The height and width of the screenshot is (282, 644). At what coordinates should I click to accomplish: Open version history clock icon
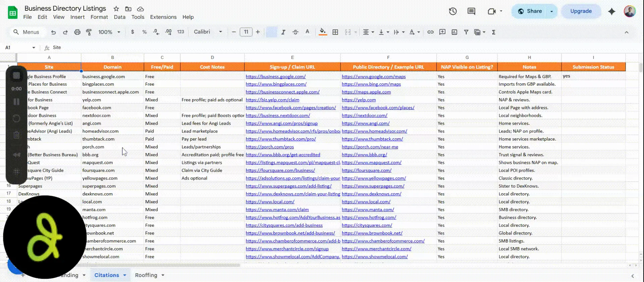click(453, 11)
